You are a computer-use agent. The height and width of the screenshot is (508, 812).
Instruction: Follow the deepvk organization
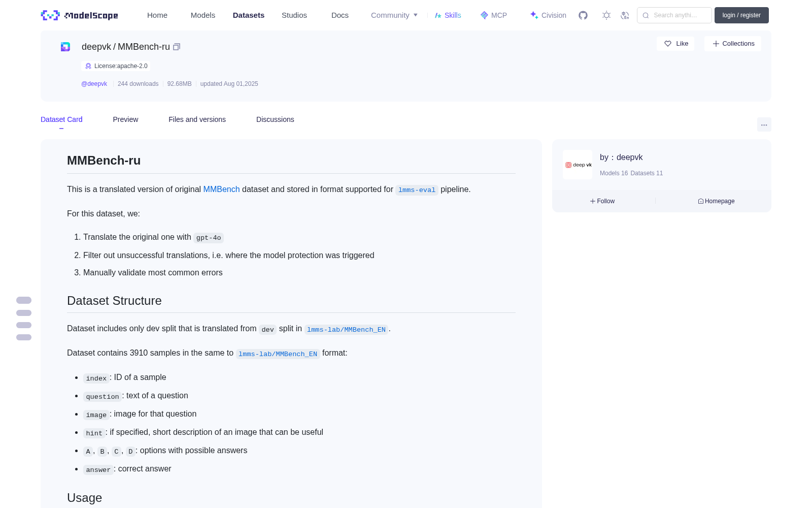pos(602,201)
